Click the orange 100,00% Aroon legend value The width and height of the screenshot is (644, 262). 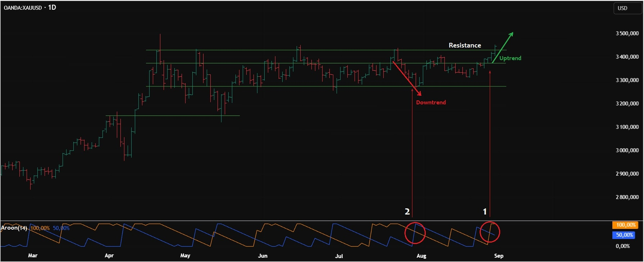tap(40, 228)
